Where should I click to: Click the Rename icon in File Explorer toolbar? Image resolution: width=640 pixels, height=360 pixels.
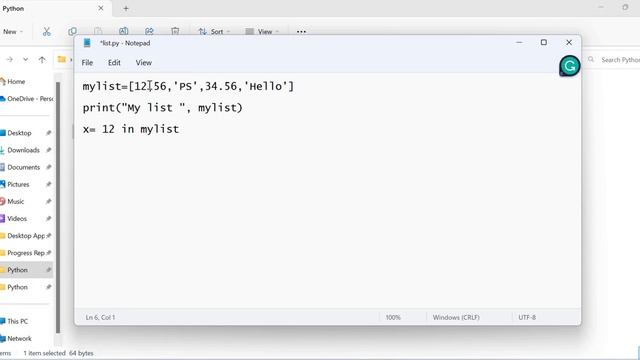coord(123,31)
